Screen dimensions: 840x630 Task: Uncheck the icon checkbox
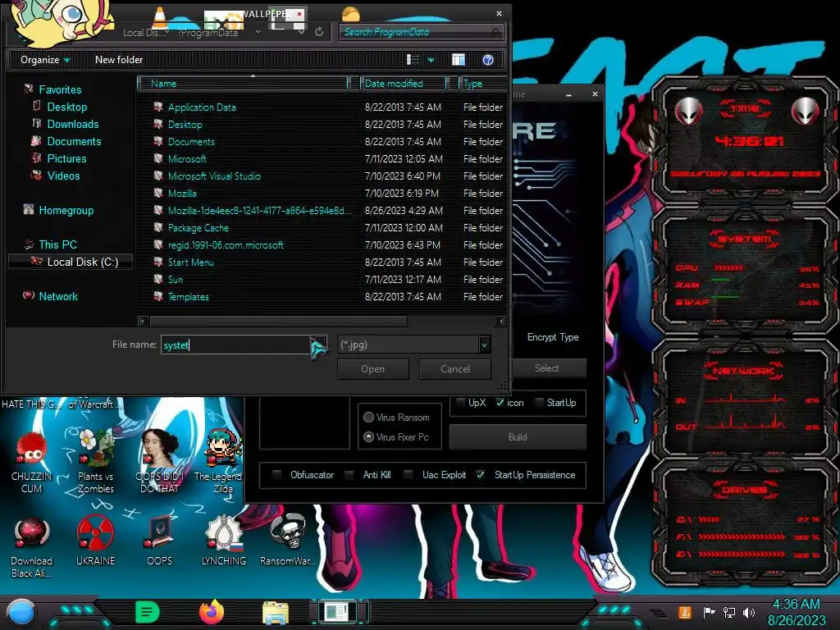click(x=500, y=403)
